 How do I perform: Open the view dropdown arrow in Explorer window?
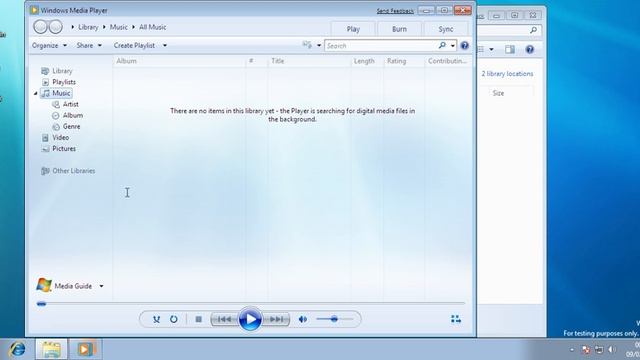coord(491,49)
